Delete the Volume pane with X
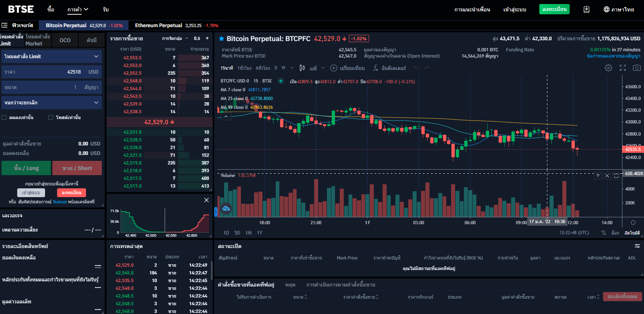 coord(607,176)
